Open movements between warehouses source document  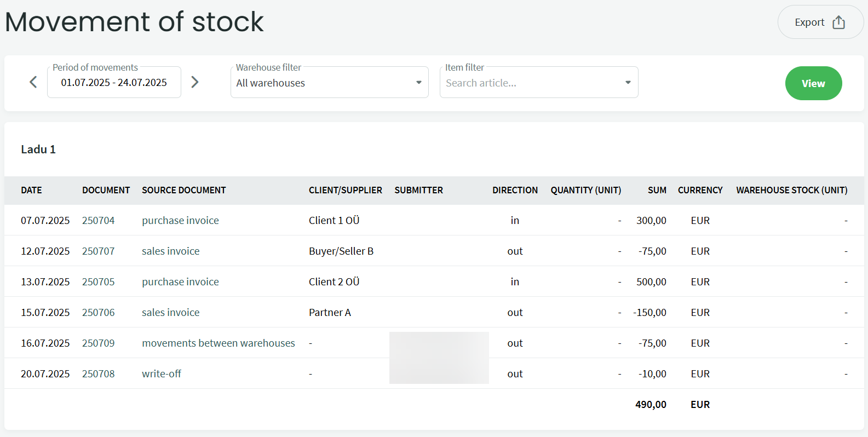click(x=219, y=343)
